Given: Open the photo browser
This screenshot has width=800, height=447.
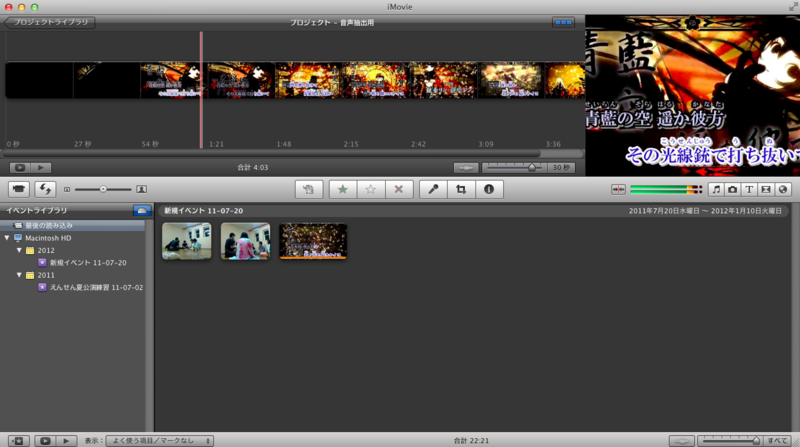Looking at the screenshot, I should 733,189.
